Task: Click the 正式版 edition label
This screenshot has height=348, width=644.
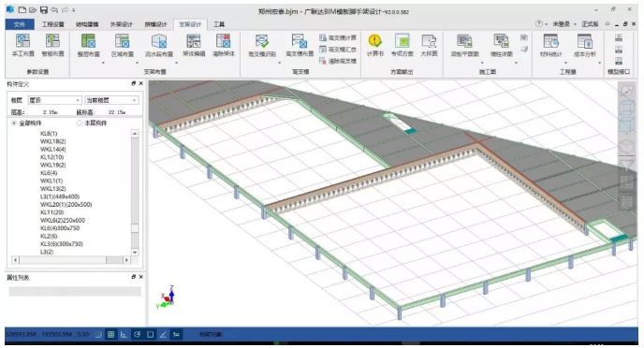Action: pyautogui.click(x=590, y=24)
